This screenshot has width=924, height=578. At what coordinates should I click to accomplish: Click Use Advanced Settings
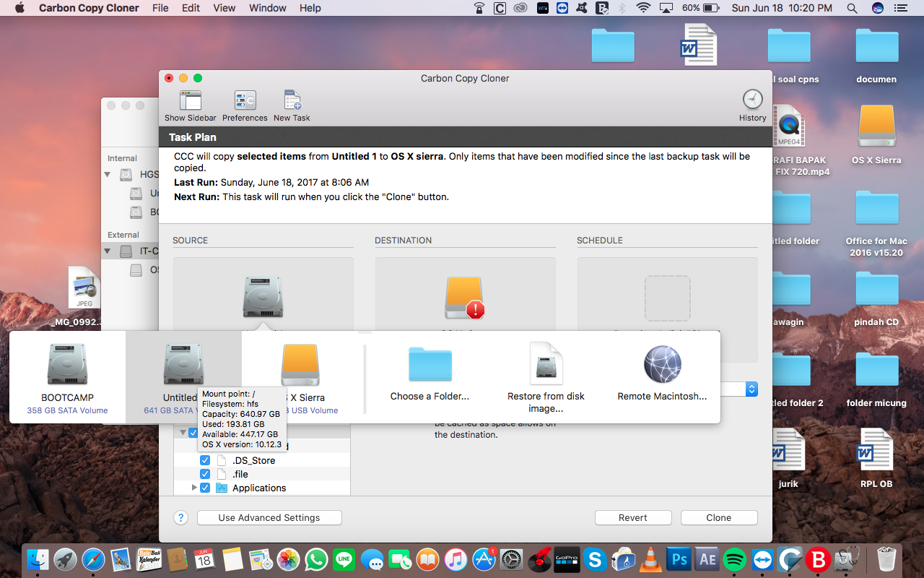(269, 517)
